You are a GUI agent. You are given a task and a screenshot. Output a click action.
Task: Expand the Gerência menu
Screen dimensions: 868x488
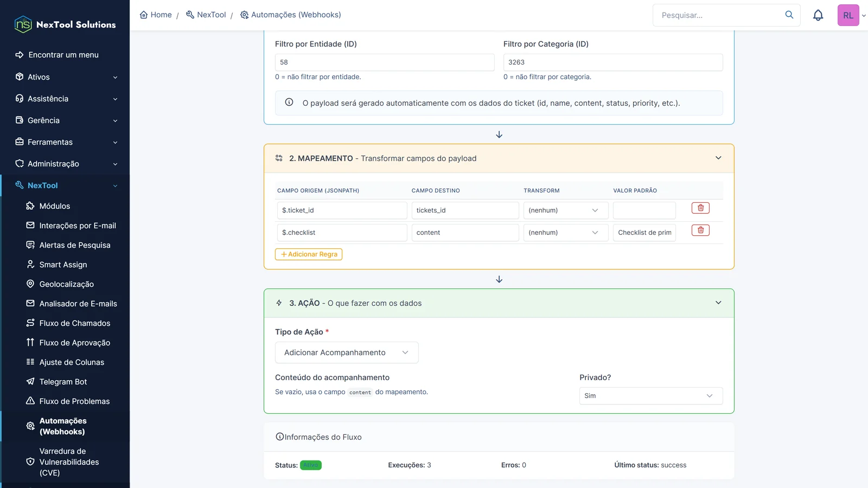(x=65, y=120)
